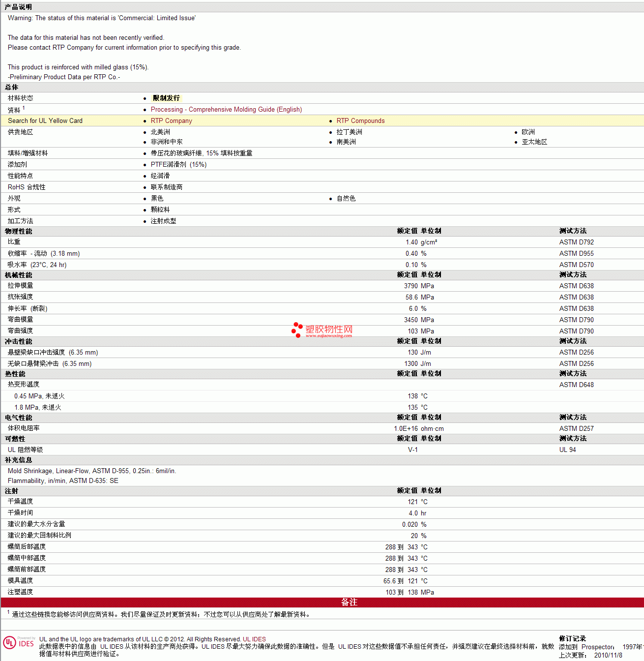Select the 'Search for UL Yellow Card' row label
This screenshot has height=661, width=644.
(x=45, y=121)
